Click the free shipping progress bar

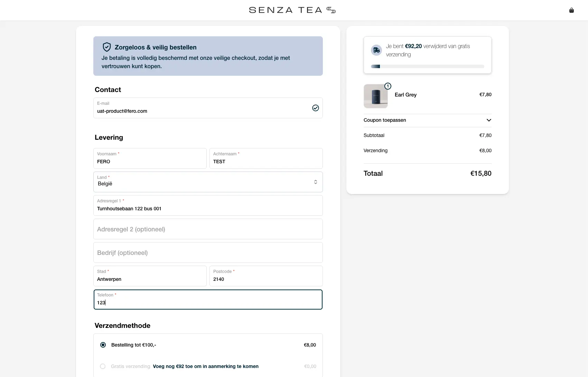427,66
